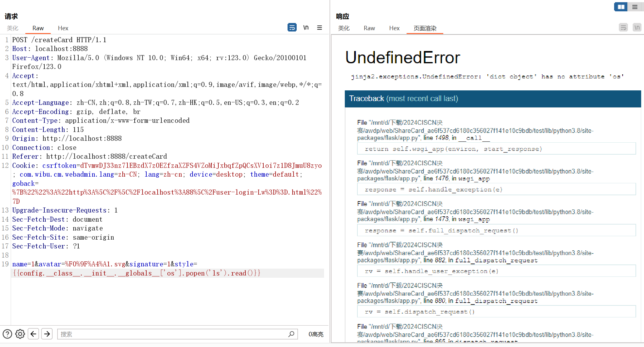
Task: Click 'response = self.full_dispatch_request()' code line
Action: click(496, 230)
